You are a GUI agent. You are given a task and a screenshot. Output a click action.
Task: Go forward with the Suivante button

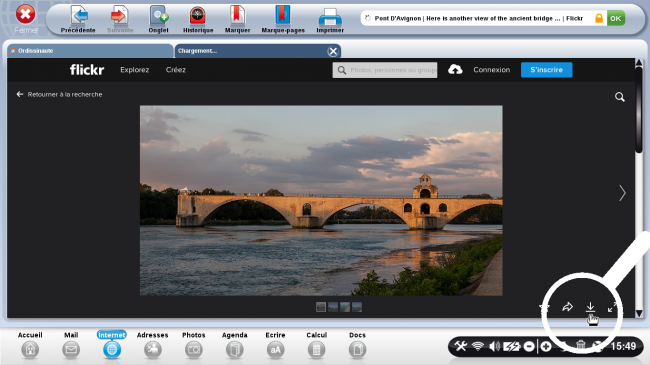pos(120,19)
